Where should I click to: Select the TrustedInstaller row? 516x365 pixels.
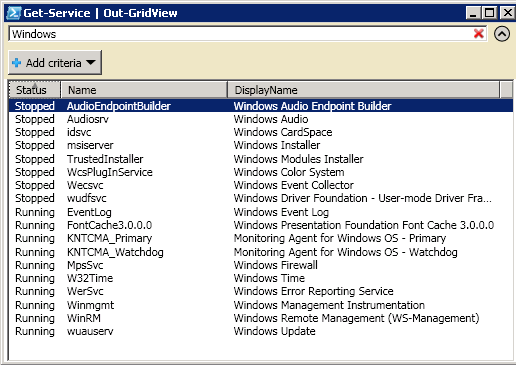(x=261, y=159)
